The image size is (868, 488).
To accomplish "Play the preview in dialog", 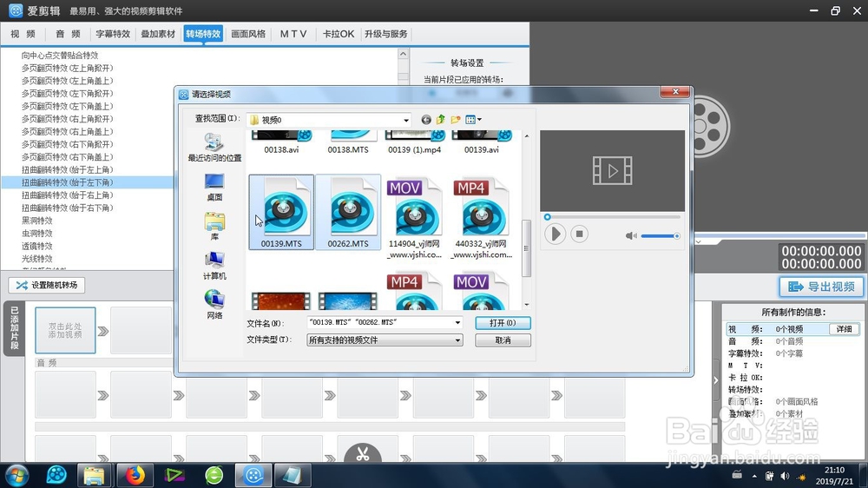I will (555, 234).
